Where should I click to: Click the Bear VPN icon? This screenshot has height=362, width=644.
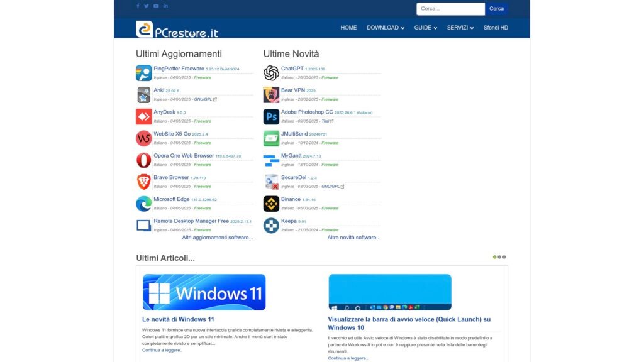[271, 95]
